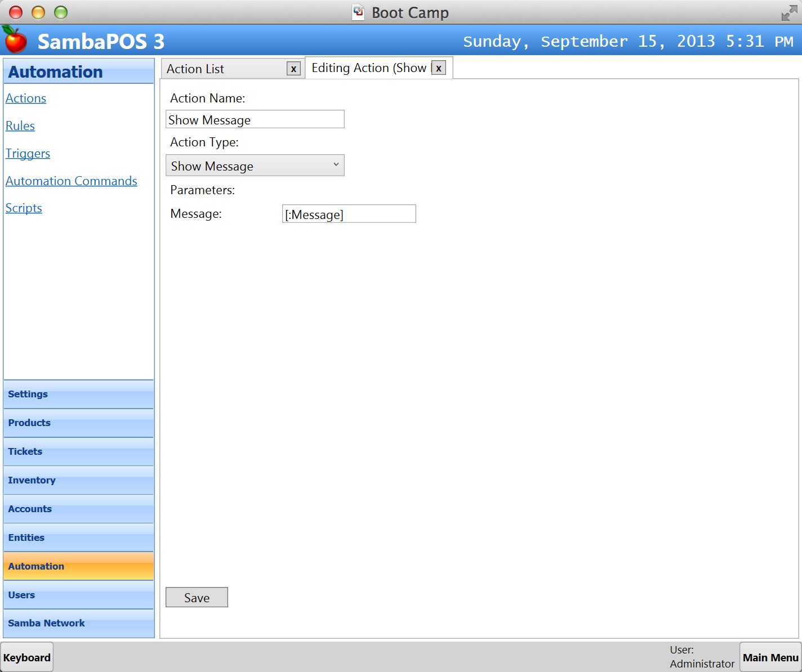Select the Editing Action tab

pyautogui.click(x=369, y=68)
